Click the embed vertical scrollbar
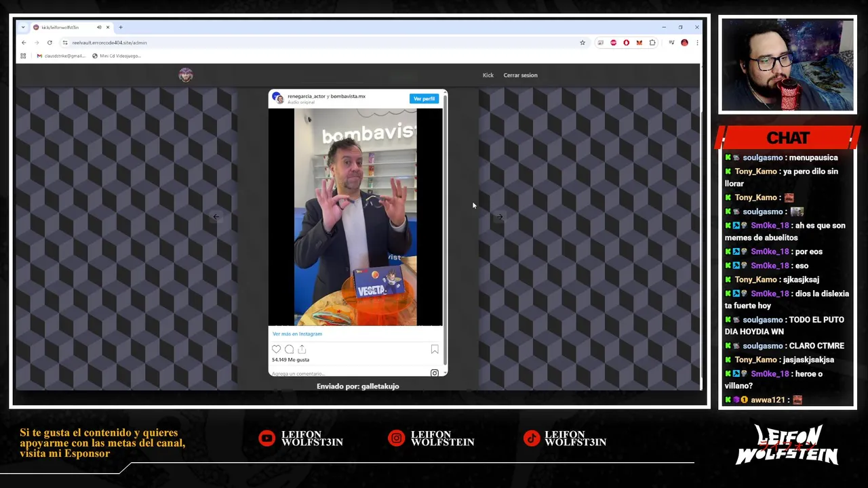The width and height of the screenshot is (868, 488). tap(445, 230)
